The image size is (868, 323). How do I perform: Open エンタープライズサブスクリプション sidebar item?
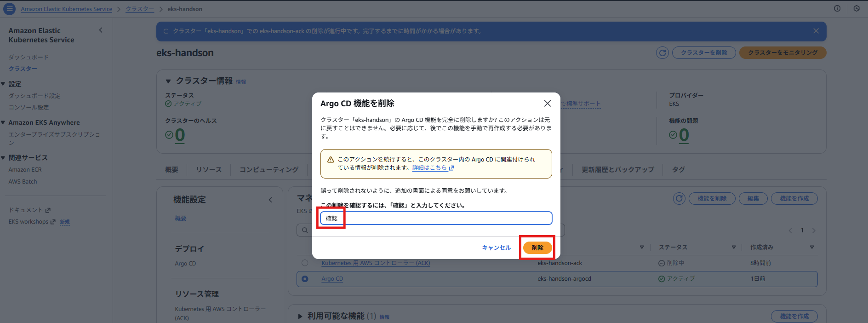click(54, 138)
